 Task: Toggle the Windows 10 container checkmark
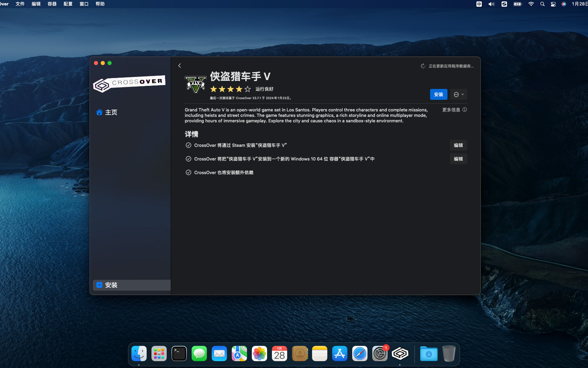click(189, 159)
